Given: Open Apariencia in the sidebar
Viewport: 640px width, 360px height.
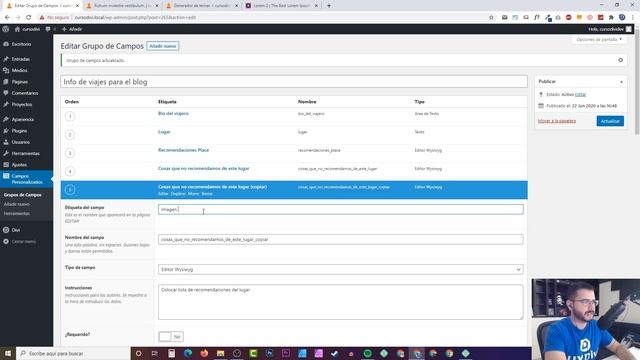Looking at the screenshot, I should [x=22, y=120].
